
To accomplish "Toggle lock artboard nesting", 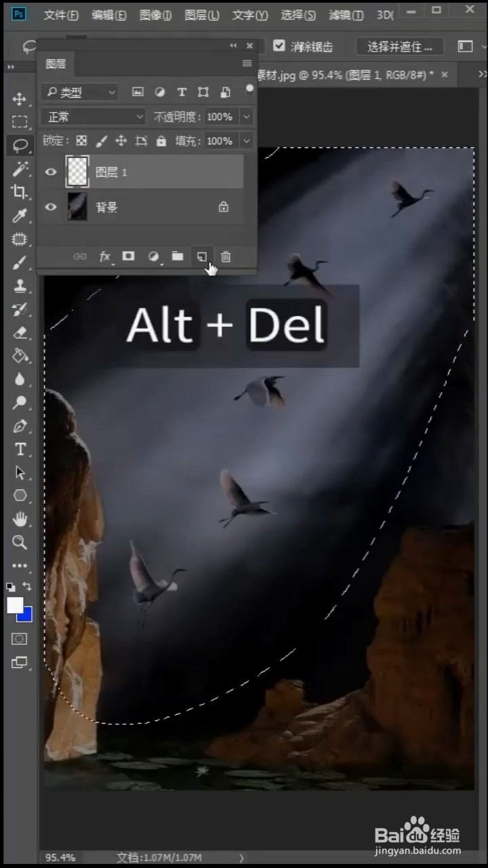I will (x=141, y=141).
